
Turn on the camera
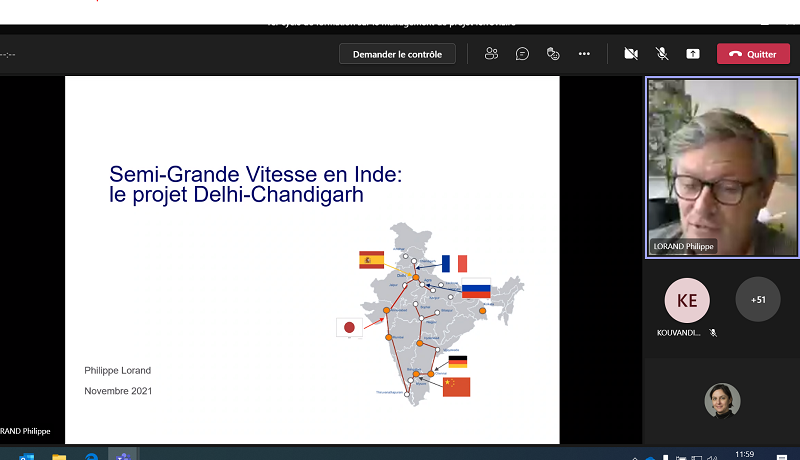click(631, 54)
